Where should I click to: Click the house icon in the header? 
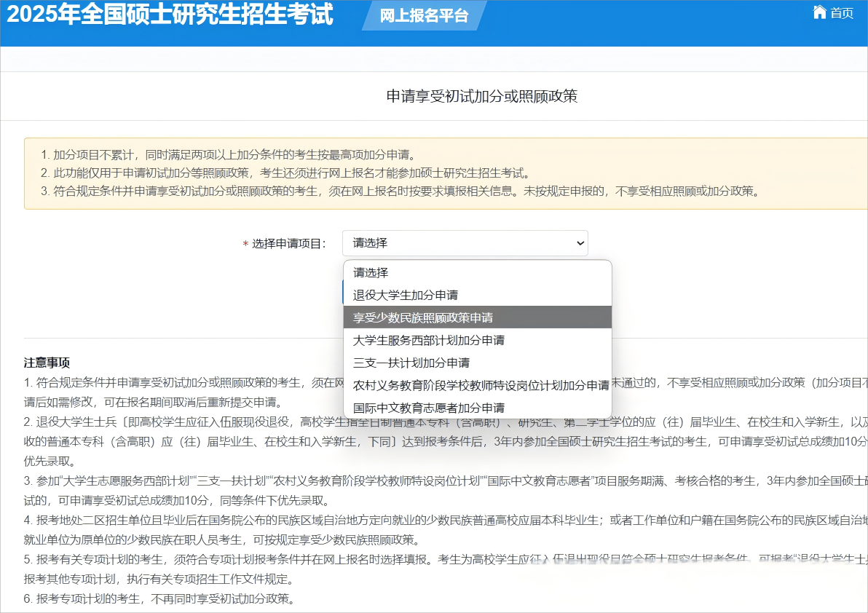click(x=819, y=12)
